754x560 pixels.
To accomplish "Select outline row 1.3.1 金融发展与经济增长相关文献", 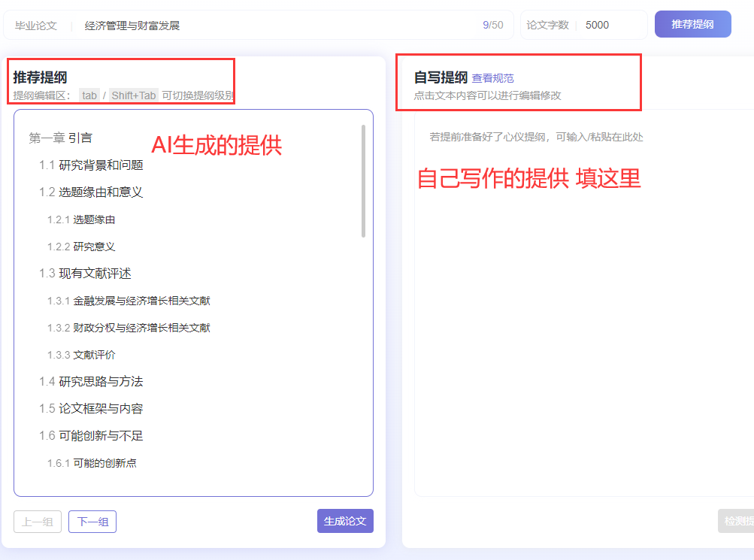I will pyautogui.click(x=129, y=301).
